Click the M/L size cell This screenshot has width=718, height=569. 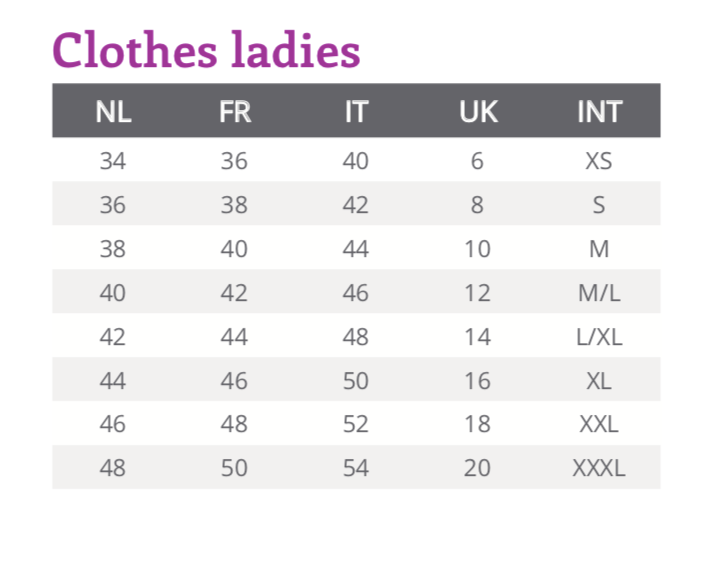point(599,293)
